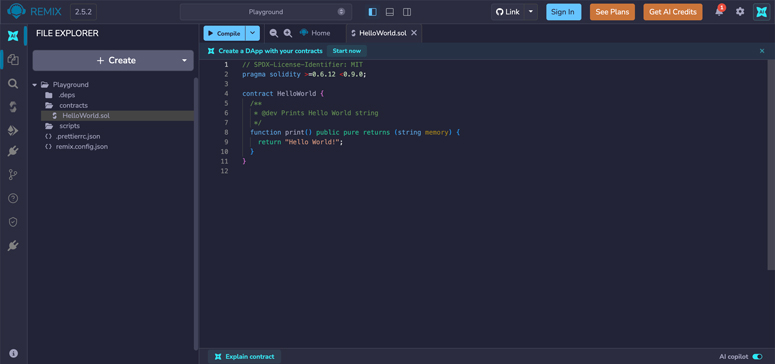775x364 pixels.
Task: Open the settings gear icon
Action: (740, 12)
